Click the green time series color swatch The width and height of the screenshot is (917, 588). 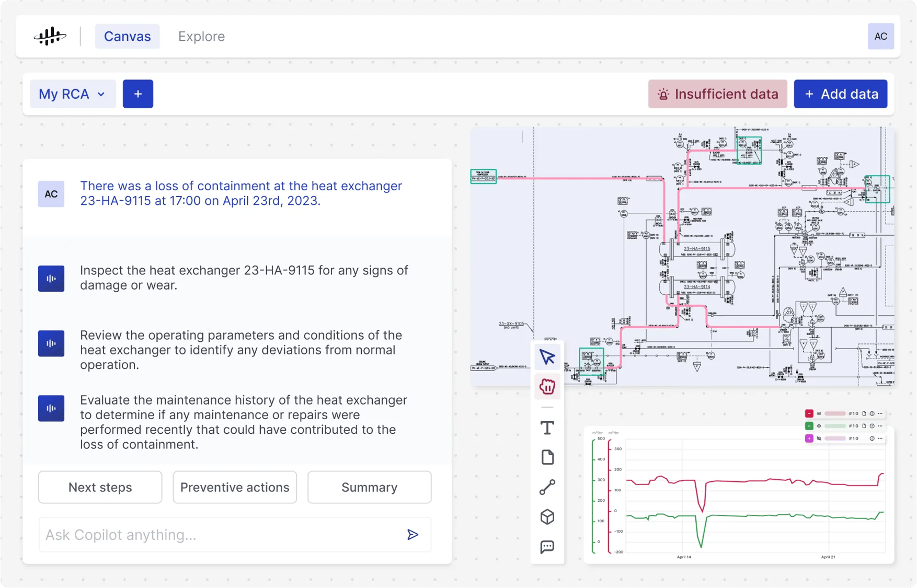click(809, 426)
